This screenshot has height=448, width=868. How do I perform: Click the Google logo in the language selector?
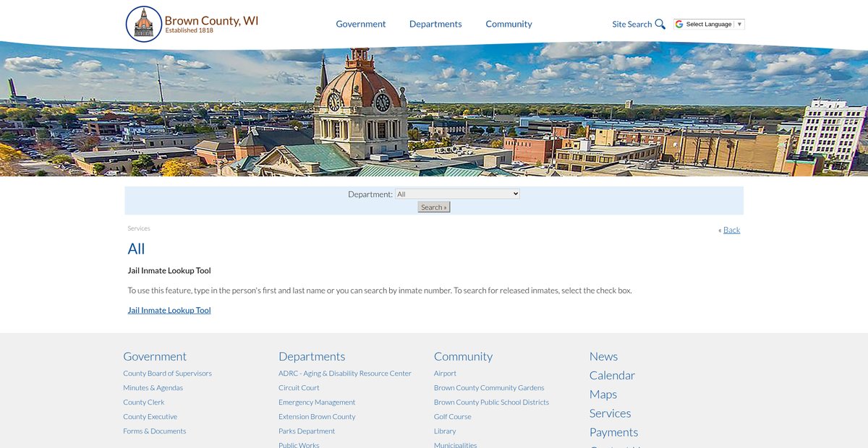(x=679, y=24)
